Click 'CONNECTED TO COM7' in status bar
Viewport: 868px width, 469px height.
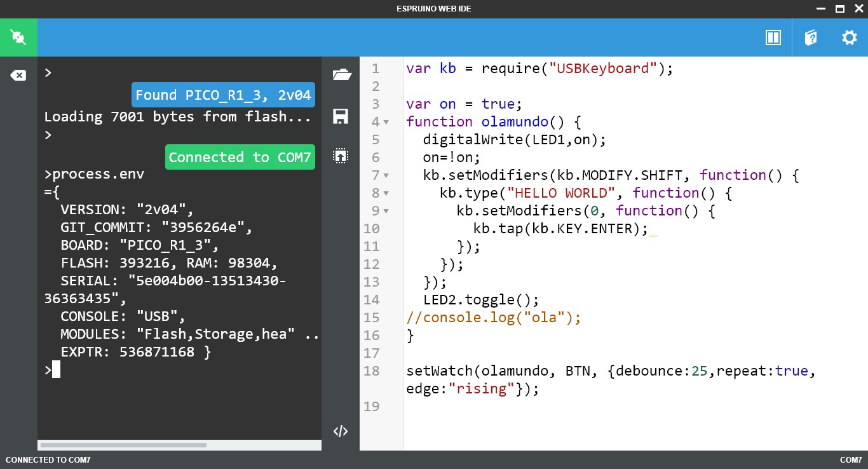click(48, 459)
